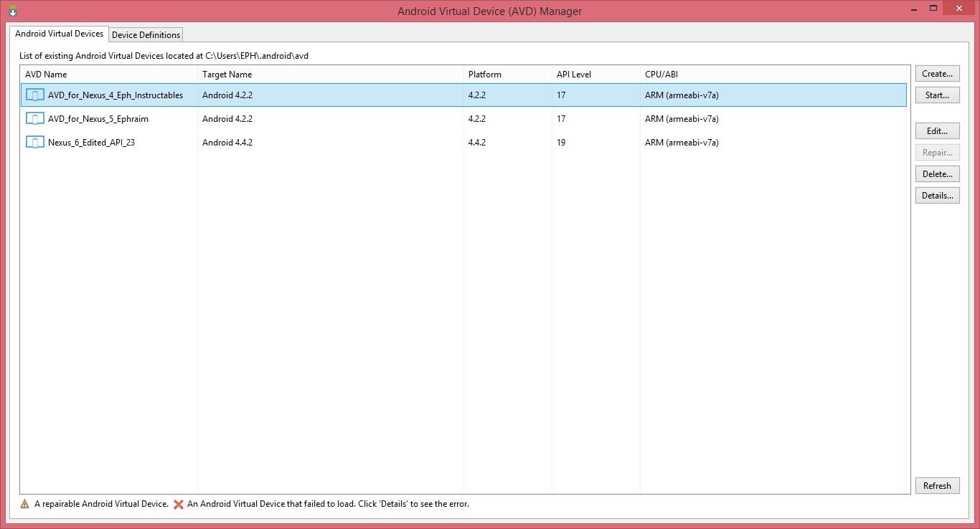Click the API Level column header
This screenshot has height=529, width=980.
pos(575,74)
